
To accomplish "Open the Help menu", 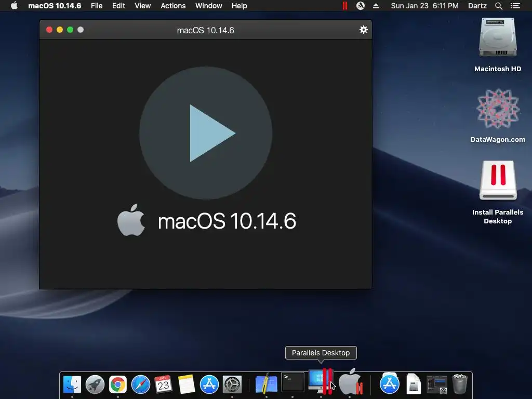I will [239, 6].
